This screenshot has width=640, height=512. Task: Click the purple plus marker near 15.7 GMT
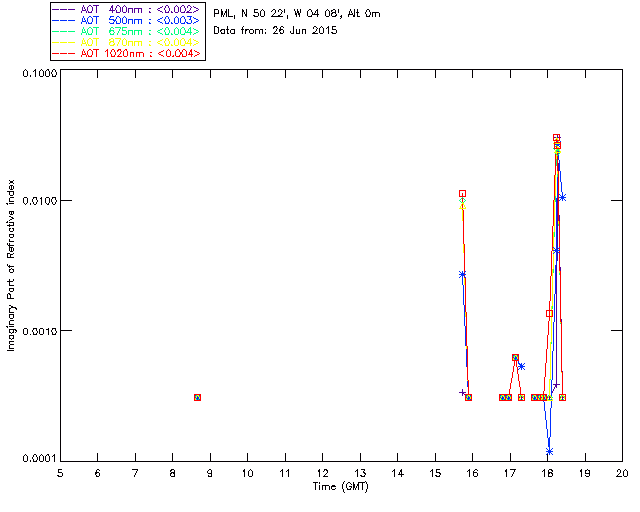(x=462, y=393)
